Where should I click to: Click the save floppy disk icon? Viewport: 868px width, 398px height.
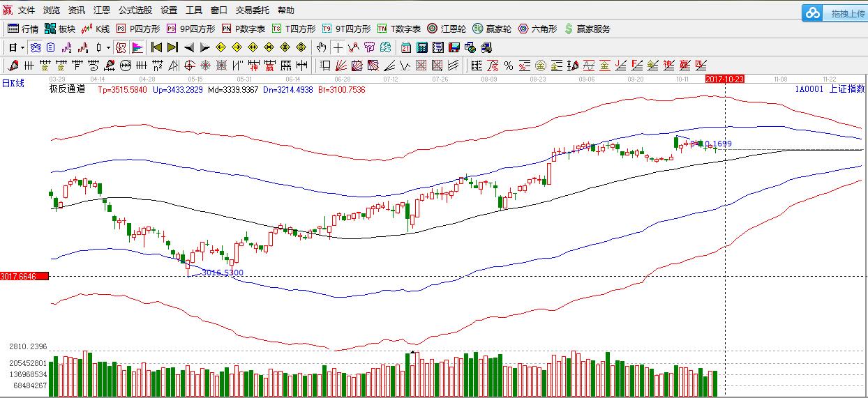[454, 47]
